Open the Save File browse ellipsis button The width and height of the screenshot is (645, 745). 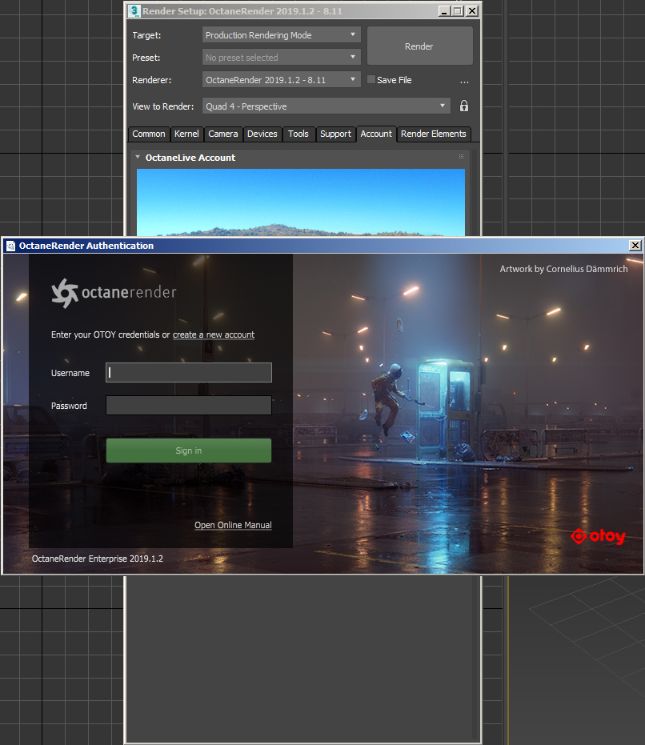(x=464, y=80)
